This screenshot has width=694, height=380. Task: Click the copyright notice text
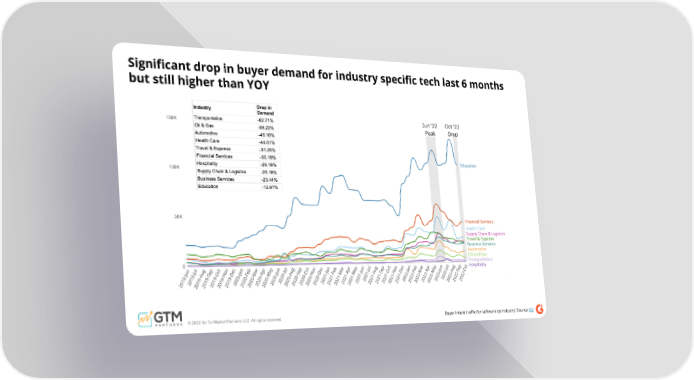(235, 321)
